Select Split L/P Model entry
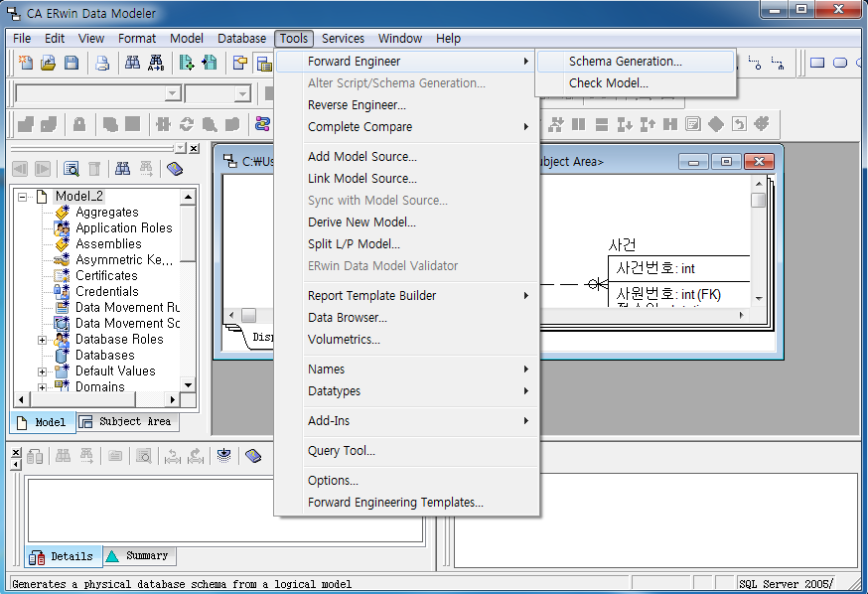The height and width of the screenshot is (594, 868). point(407,244)
